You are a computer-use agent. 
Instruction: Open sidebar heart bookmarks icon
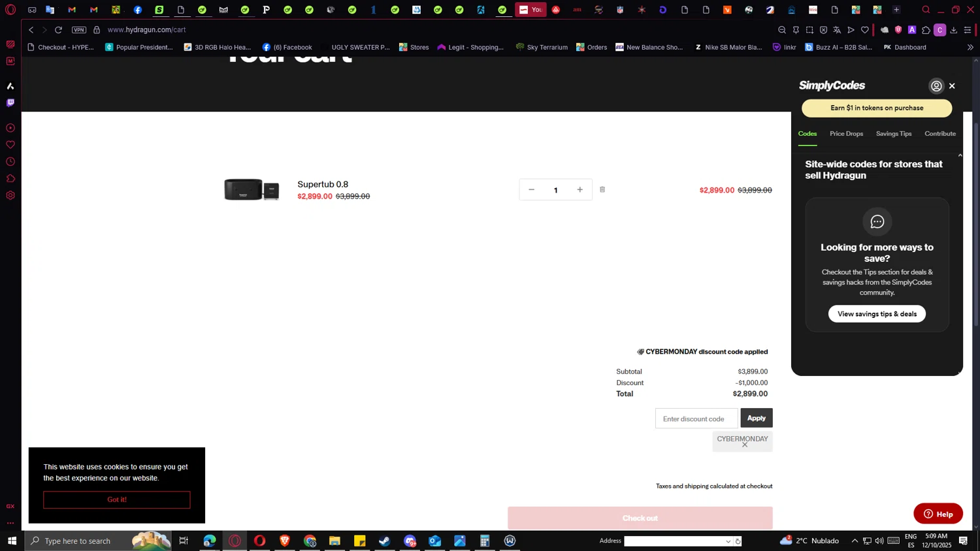[10, 145]
